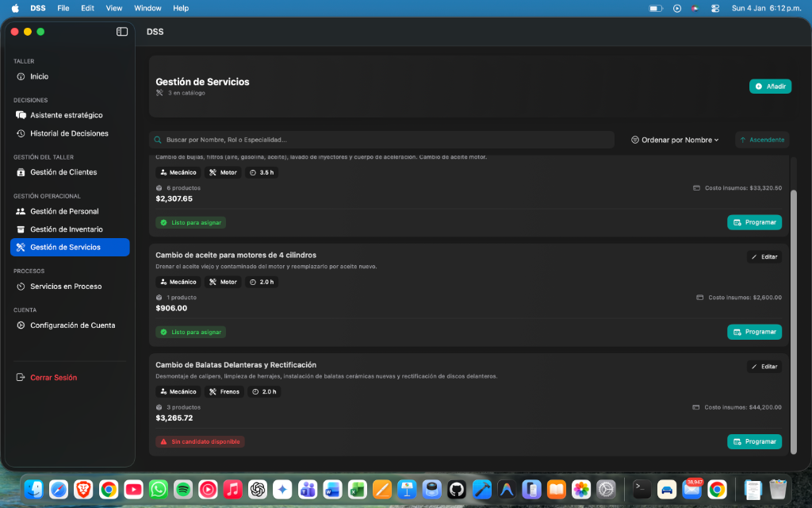Launch Spotify from the Dock
This screenshot has width=812, height=508.
[182, 490]
